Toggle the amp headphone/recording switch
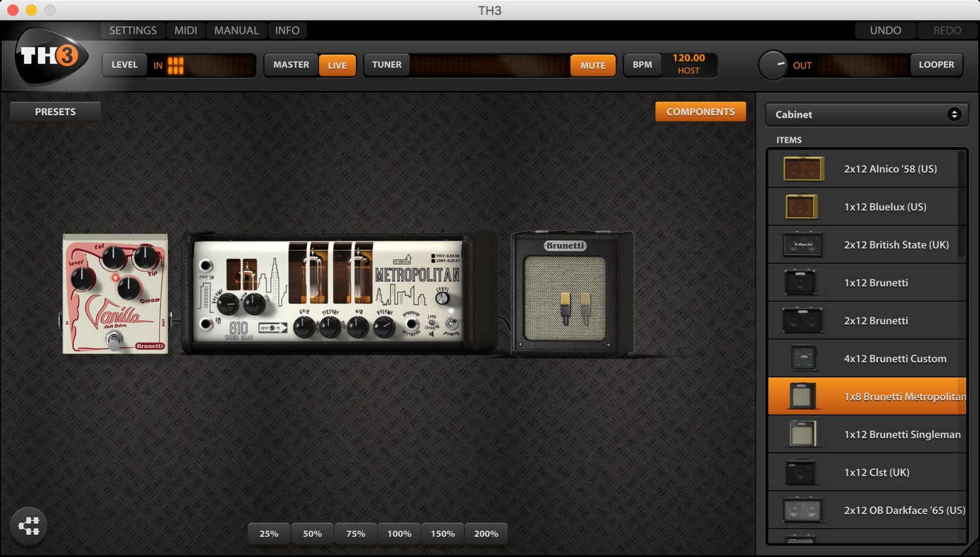980x557 pixels. pos(412,324)
